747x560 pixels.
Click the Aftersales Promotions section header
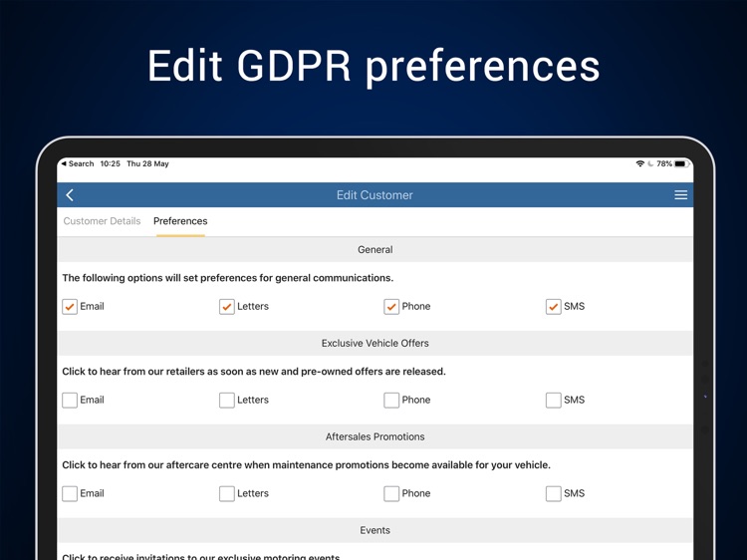(x=374, y=436)
